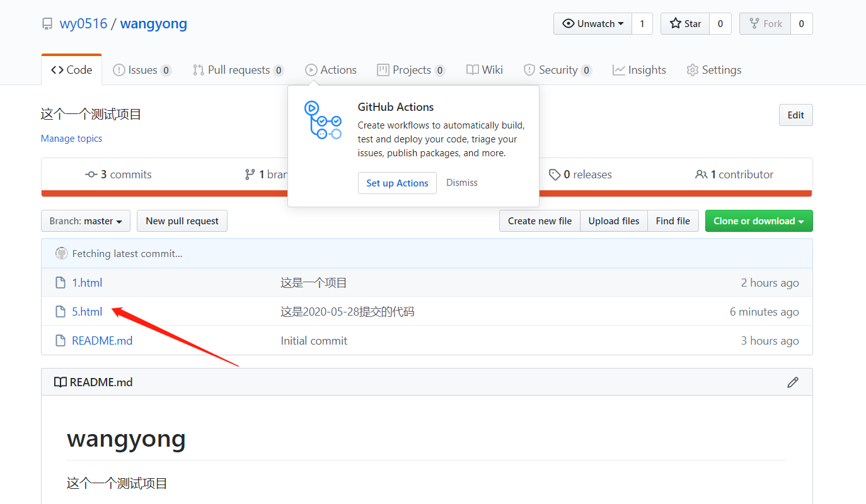Click the Star button
This screenshot has height=504, width=866.
coord(685,24)
